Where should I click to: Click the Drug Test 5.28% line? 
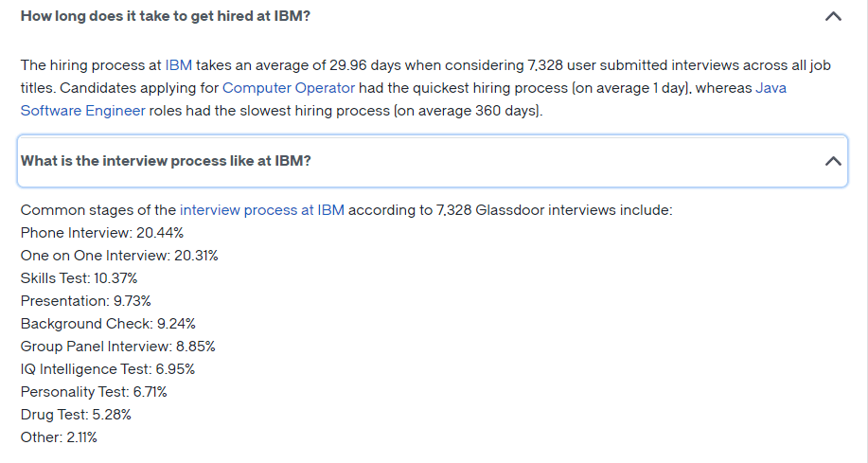76,415
